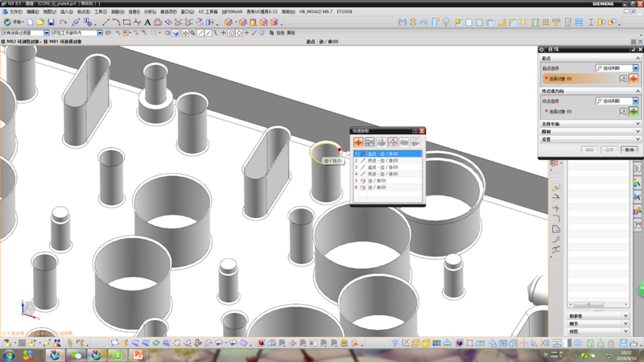Open the Windows Start button
This screenshot has width=644, height=362.
[x=9, y=356]
